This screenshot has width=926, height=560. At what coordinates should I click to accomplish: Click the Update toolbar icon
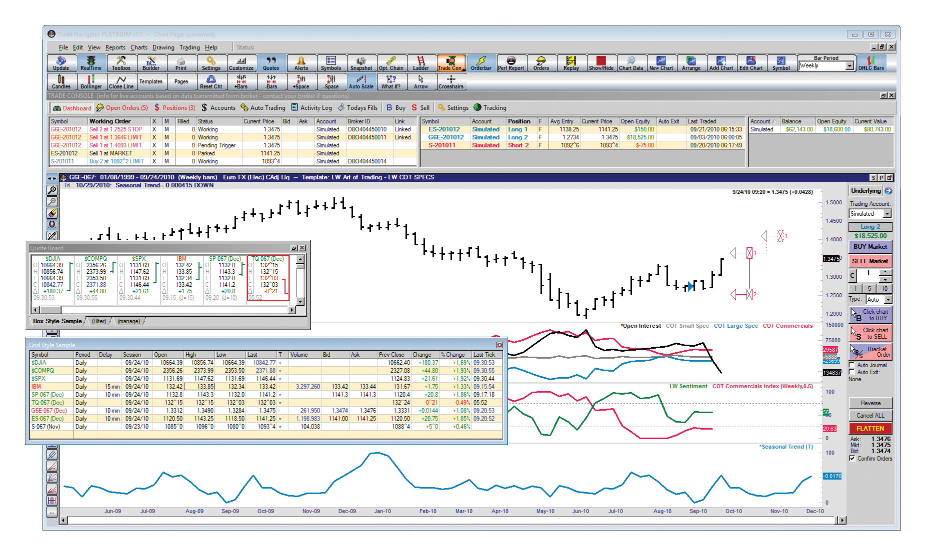click(x=61, y=63)
